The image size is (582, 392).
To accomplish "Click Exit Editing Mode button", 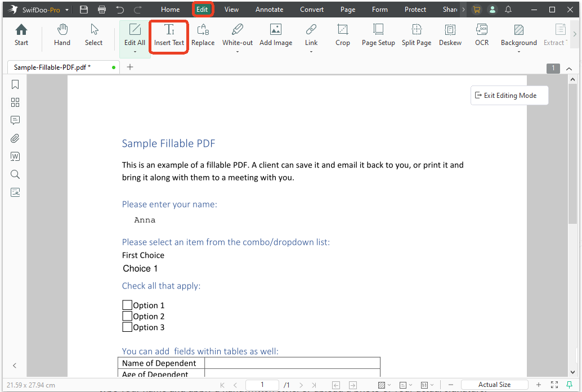I will click(x=509, y=96).
